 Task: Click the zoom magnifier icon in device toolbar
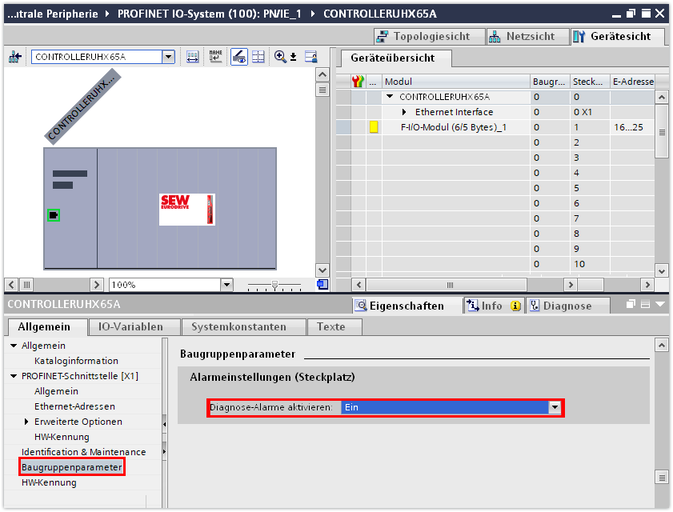tap(281, 57)
